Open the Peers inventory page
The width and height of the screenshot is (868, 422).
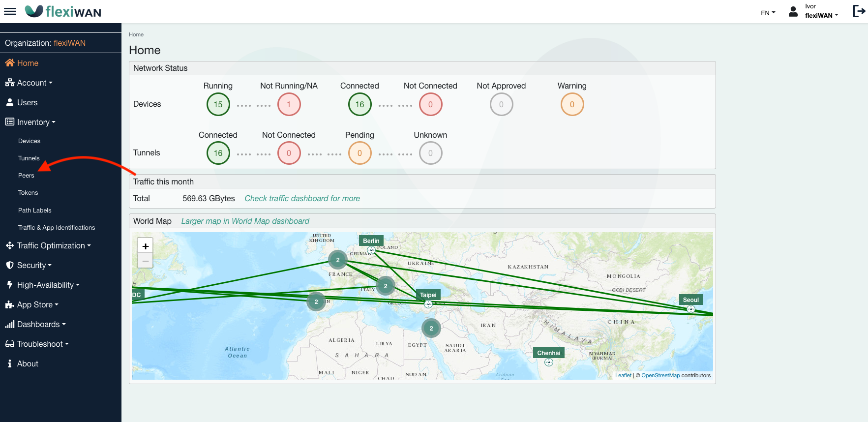click(26, 176)
